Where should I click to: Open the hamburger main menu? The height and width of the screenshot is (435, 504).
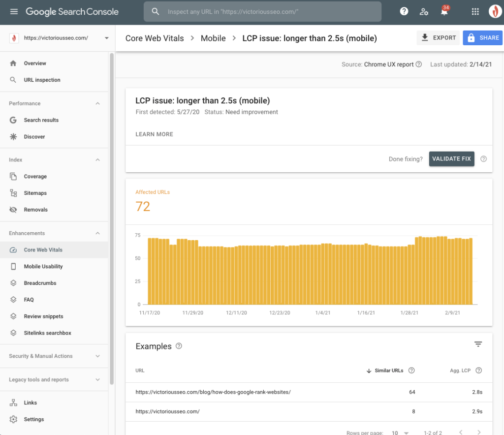click(14, 11)
